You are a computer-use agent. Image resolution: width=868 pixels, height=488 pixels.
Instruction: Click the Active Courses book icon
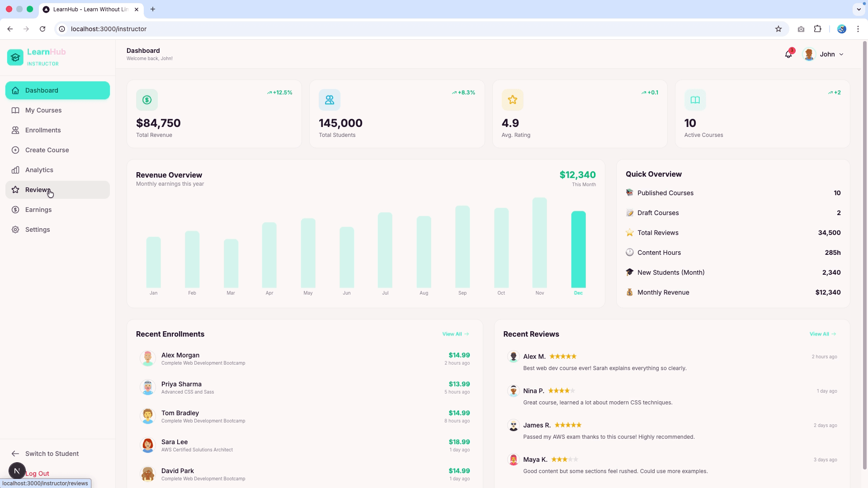point(695,100)
